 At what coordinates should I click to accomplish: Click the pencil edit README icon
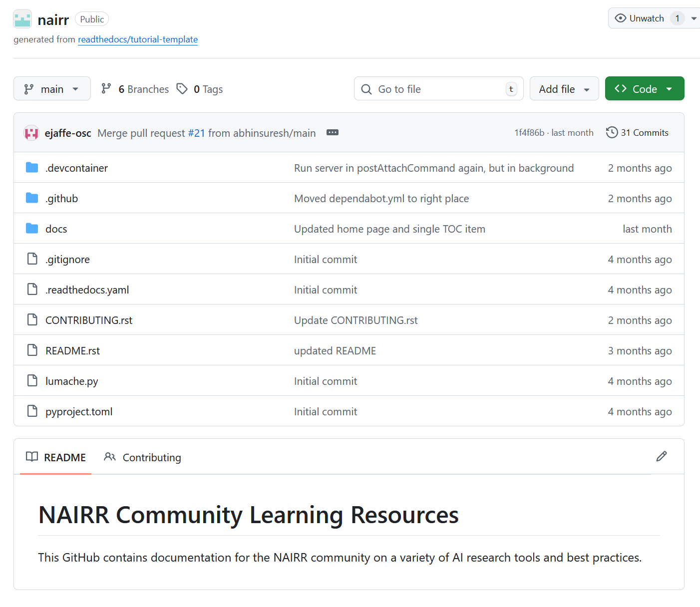[662, 456]
